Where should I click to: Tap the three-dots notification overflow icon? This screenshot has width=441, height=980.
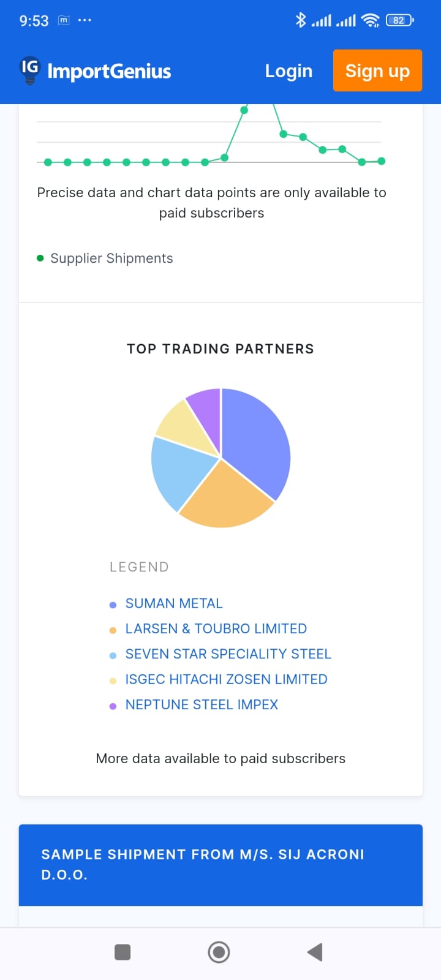pyautogui.click(x=85, y=20)
